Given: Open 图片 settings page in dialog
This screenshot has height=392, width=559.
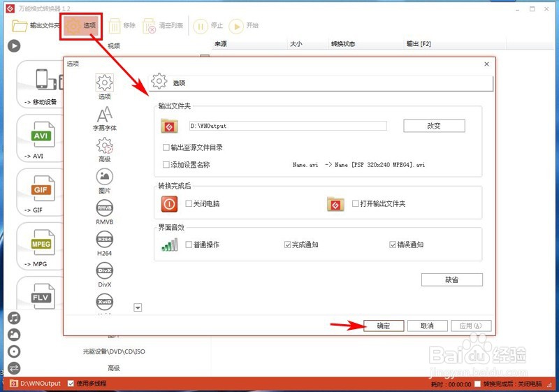Looking at the screenshot, I should point(104,181).
